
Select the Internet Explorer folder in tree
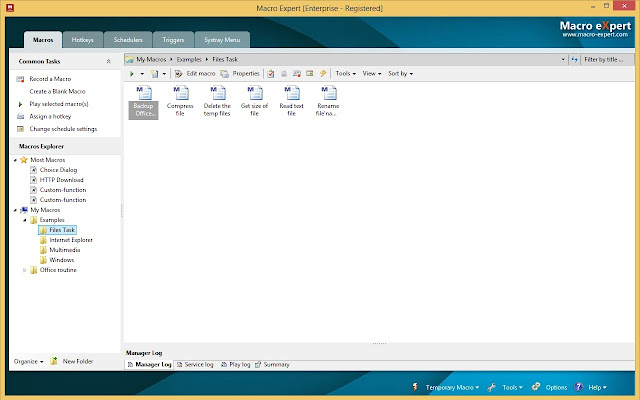coord(69,240)
